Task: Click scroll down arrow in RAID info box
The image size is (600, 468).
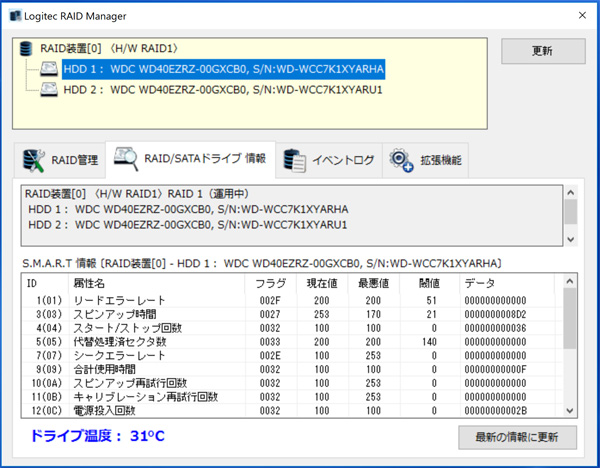Action: click(x=571, y=240)
